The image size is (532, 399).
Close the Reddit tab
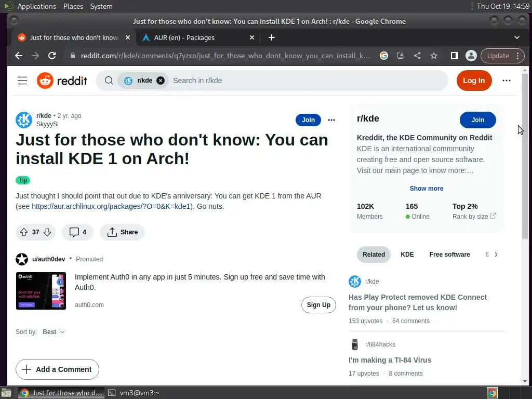[x=128, y=37]
